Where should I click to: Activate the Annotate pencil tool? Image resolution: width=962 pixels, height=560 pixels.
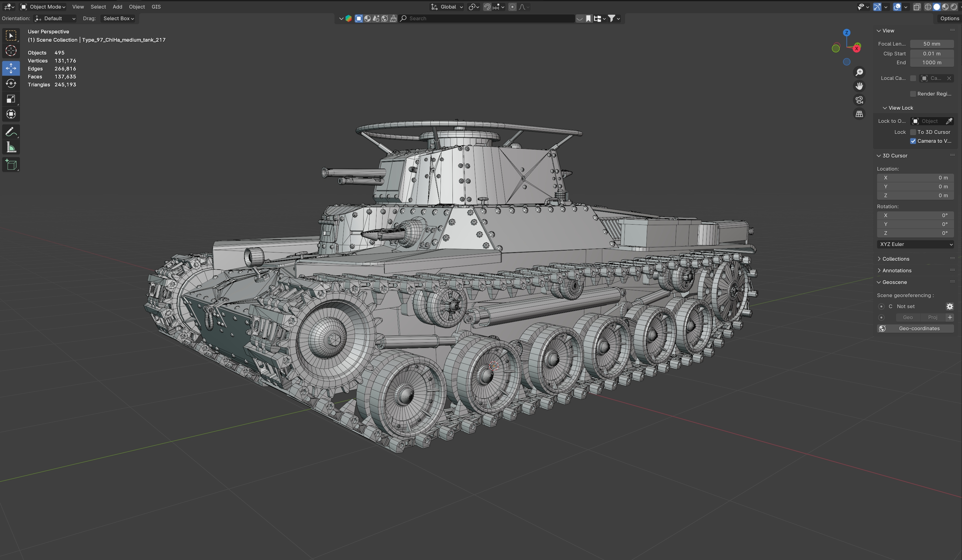(x=11, y=132)
